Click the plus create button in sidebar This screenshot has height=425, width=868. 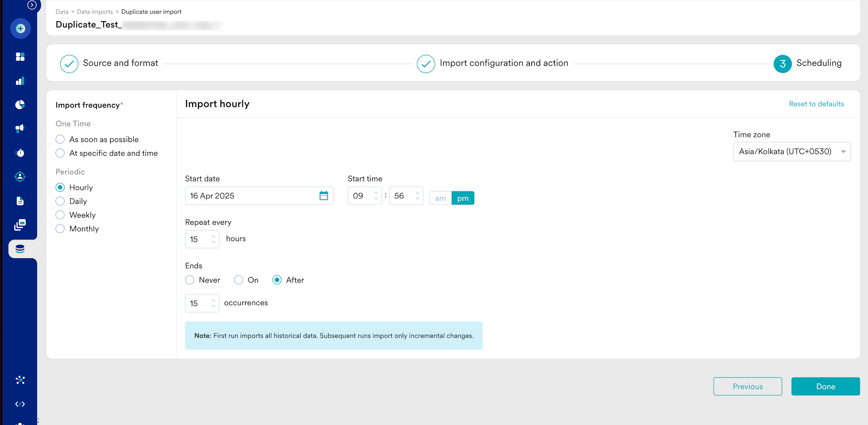coord(21,28)
